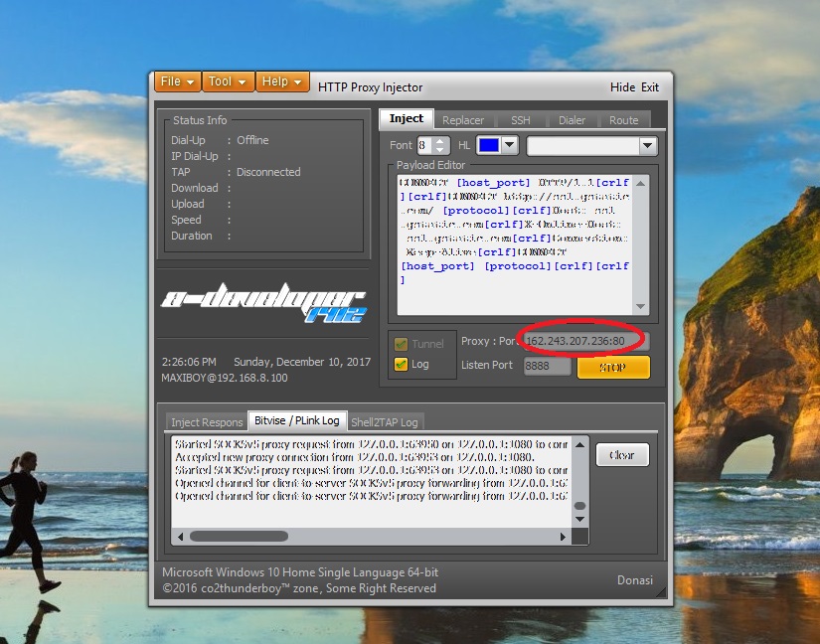Click inside the Listen Port field
Image resolution: width=820 pixels, height=644 pixels.
pyautogui.click(x=547, y=366)
